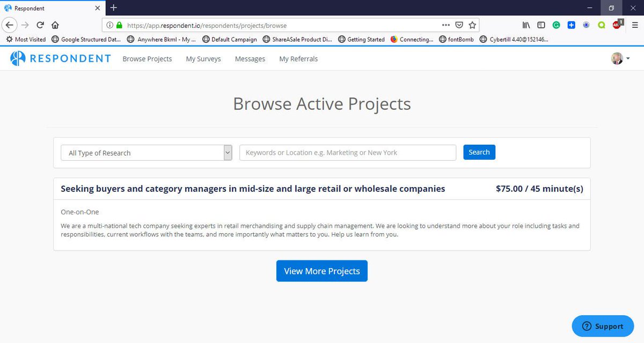644x343 pixels.
Task: Open the Firefox Library icon
Action: [526, 25]
